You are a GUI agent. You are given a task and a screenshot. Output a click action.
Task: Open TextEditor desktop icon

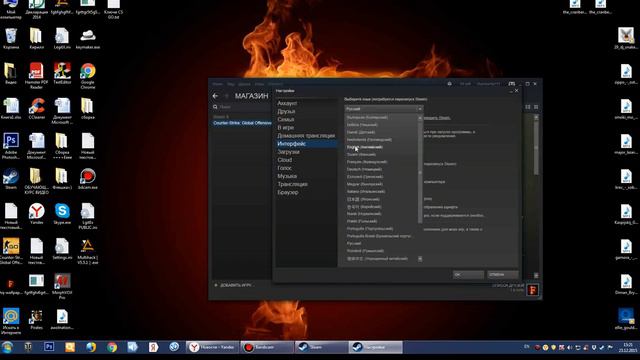[x=62, y=73]
